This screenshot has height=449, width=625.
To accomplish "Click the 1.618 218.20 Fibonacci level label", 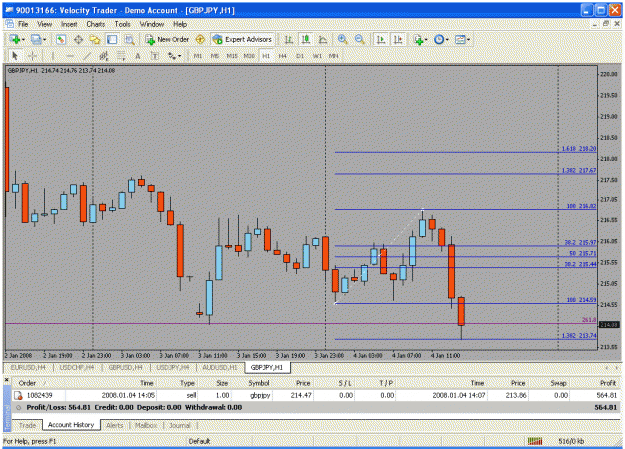I will pos(579,149).
